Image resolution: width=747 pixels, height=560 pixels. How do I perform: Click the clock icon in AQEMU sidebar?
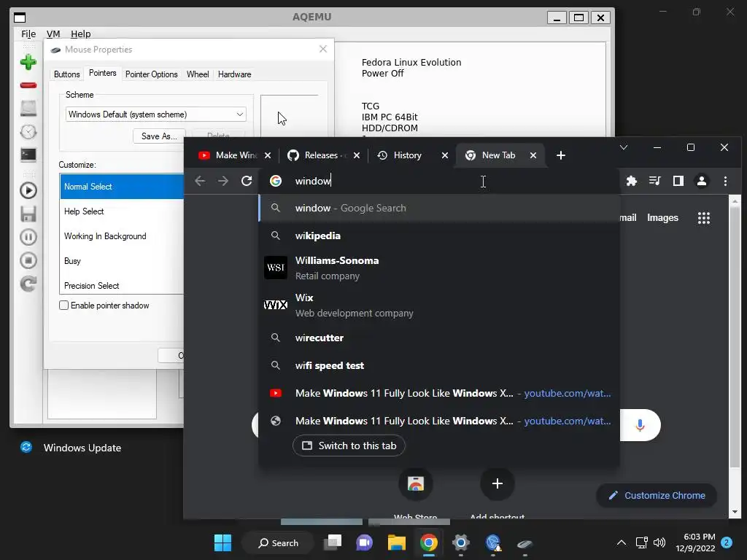28,131
